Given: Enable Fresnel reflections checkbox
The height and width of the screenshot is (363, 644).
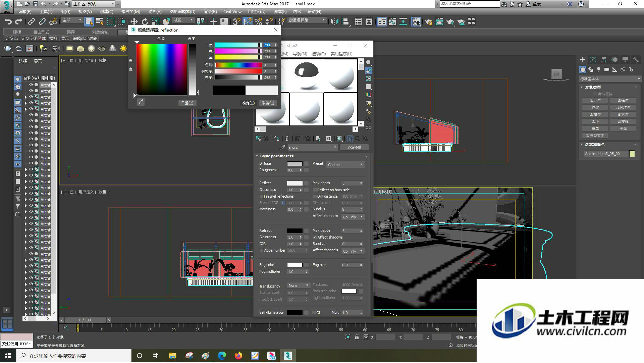Looking at the screenshot, I should click(x=262, y=196).
